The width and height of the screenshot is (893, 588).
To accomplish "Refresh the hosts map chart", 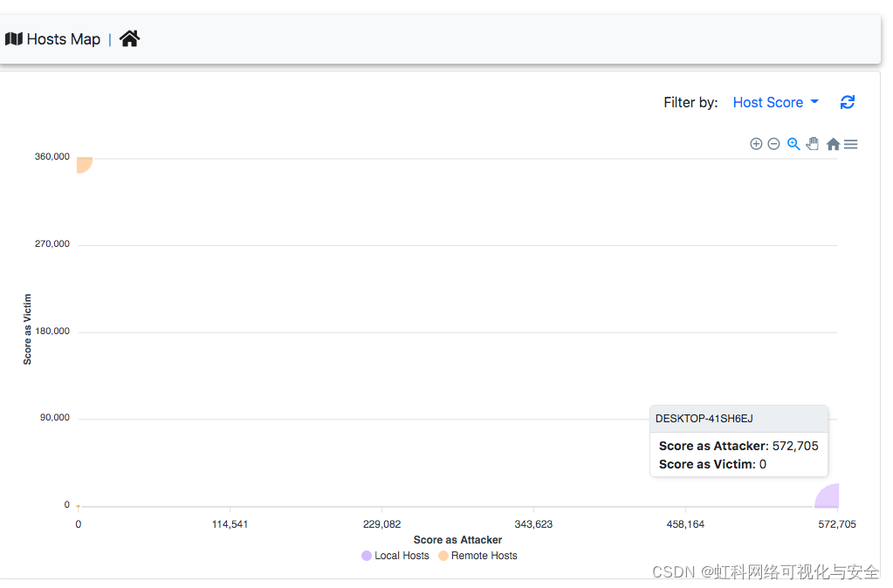I will [x=848, y=102].
